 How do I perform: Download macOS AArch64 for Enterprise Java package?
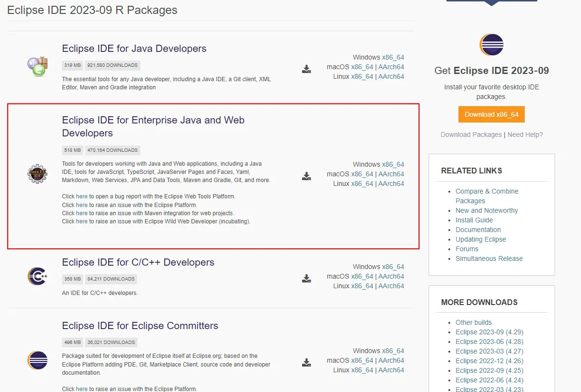(x=391, y=174)
